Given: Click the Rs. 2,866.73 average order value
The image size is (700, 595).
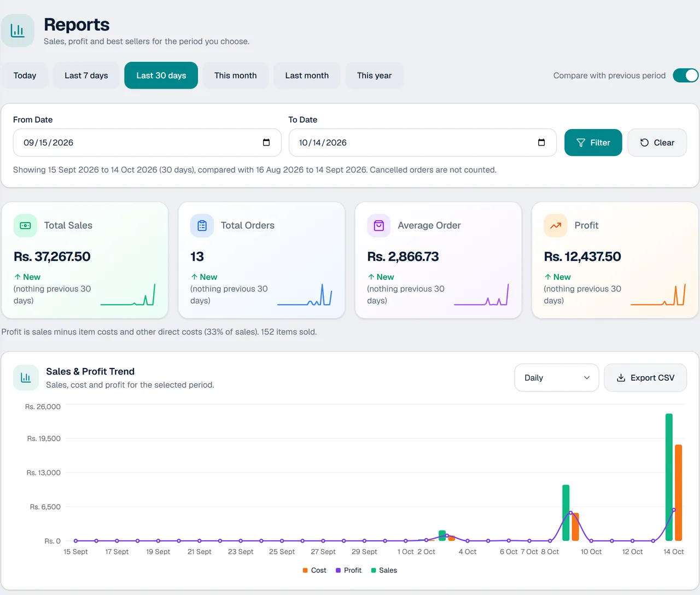Looking at the screenshot, I should tap(403, 256).
